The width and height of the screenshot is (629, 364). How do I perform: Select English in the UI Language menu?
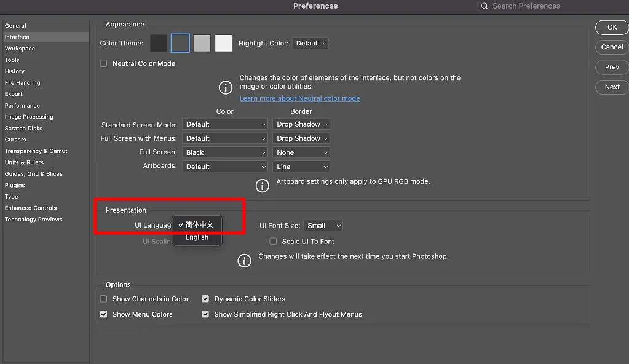coord(197,237)
